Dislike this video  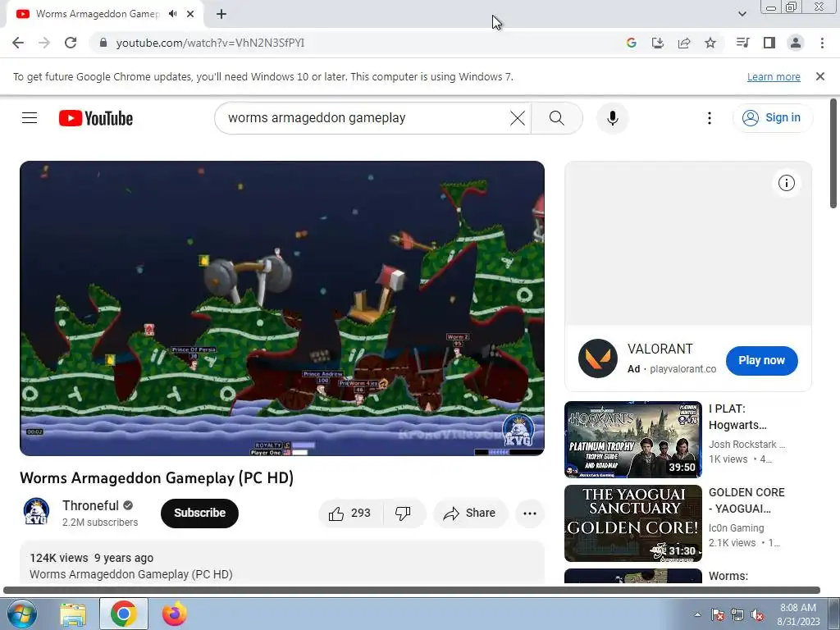pyautogui.click(x=404, y=514)
